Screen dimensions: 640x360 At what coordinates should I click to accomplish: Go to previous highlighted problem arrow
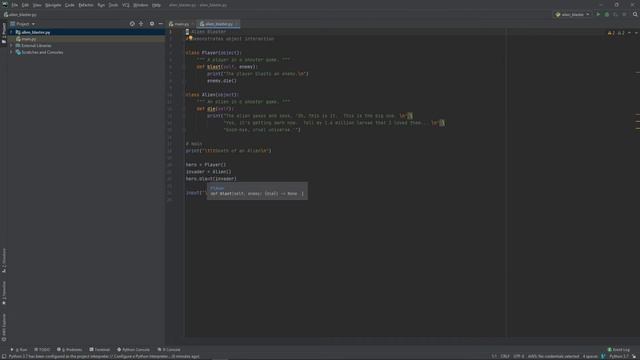pos(629,33)
